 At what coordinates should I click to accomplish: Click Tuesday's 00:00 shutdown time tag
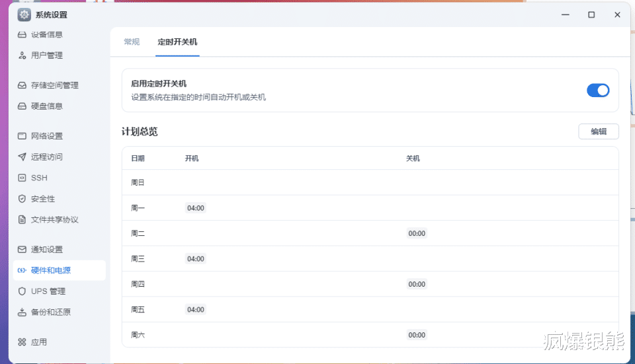(417, 233)
